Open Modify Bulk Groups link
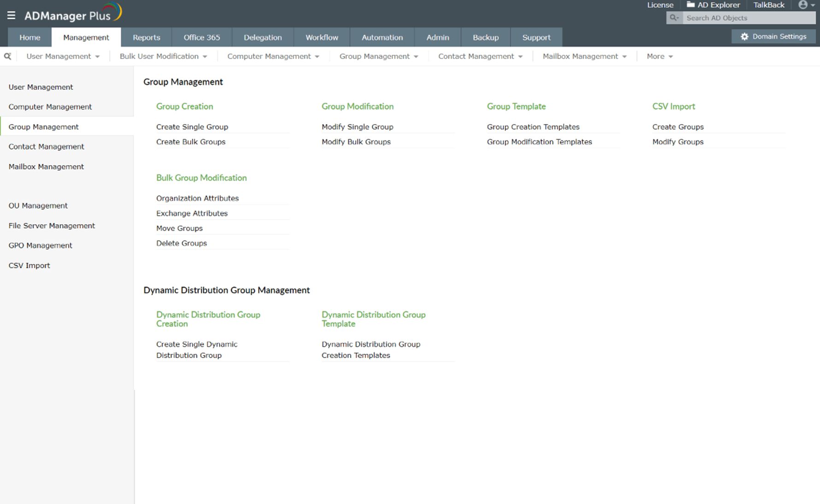Screen dimensions: 820x504 [356, 142]
